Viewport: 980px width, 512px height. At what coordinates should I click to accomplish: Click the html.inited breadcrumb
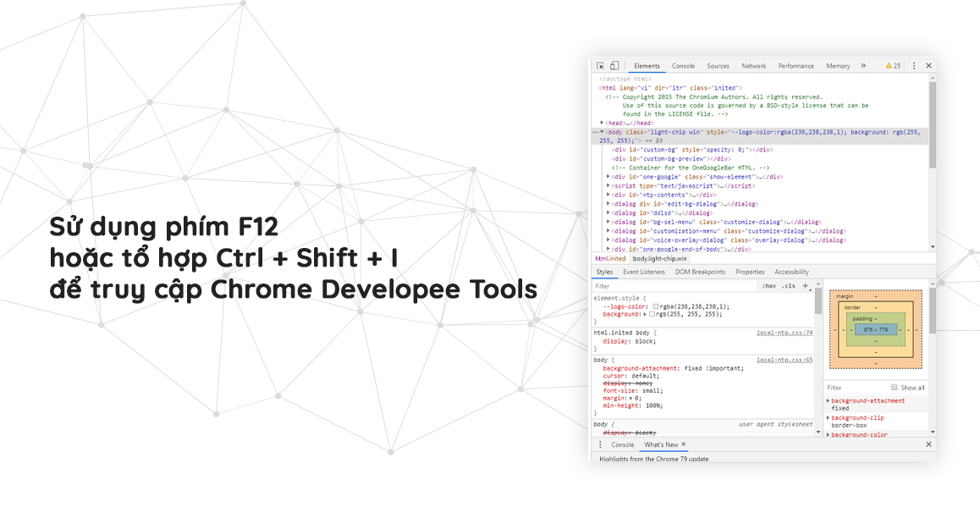[610, 258]
